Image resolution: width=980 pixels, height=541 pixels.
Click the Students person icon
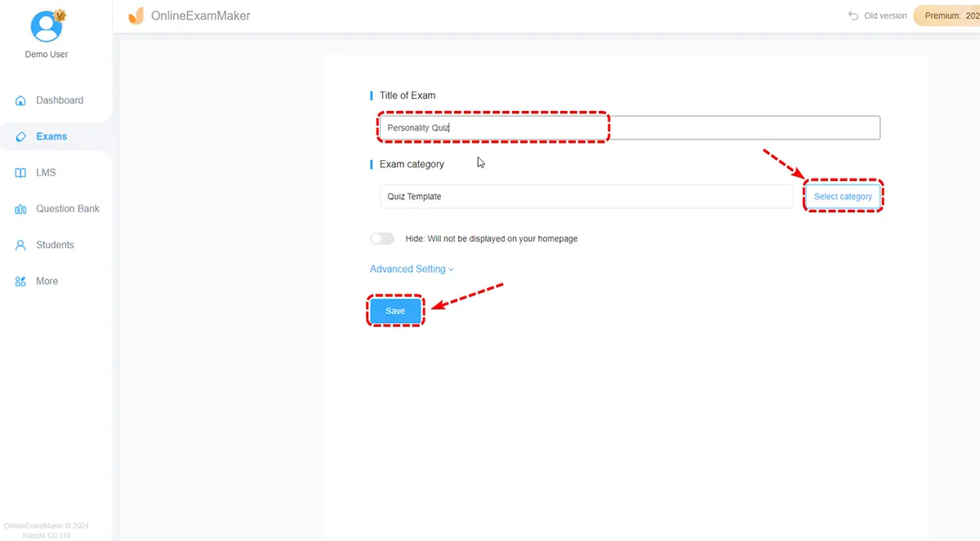[x=21, y=245]
